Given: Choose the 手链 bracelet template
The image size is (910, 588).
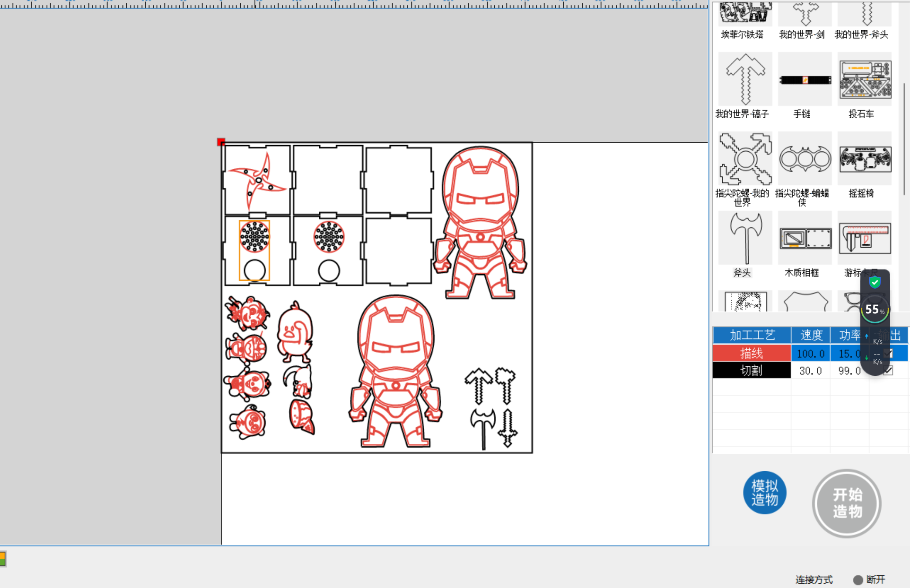Looking at the screenshot, I should click(x=805, y=79).
